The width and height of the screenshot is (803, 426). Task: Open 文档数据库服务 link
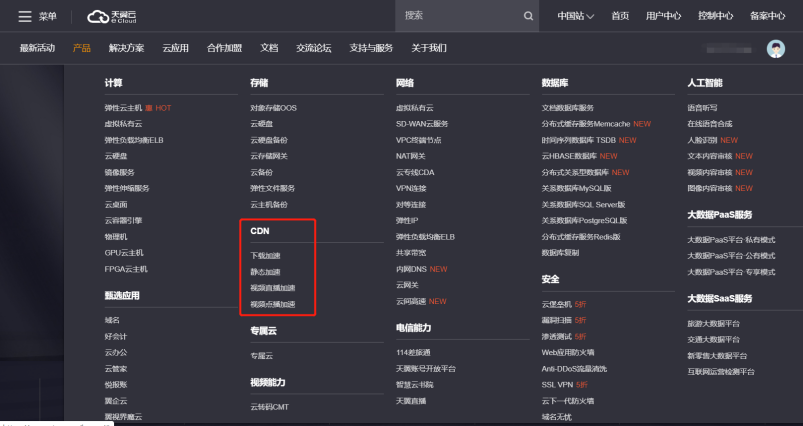(x=567, y=108)
